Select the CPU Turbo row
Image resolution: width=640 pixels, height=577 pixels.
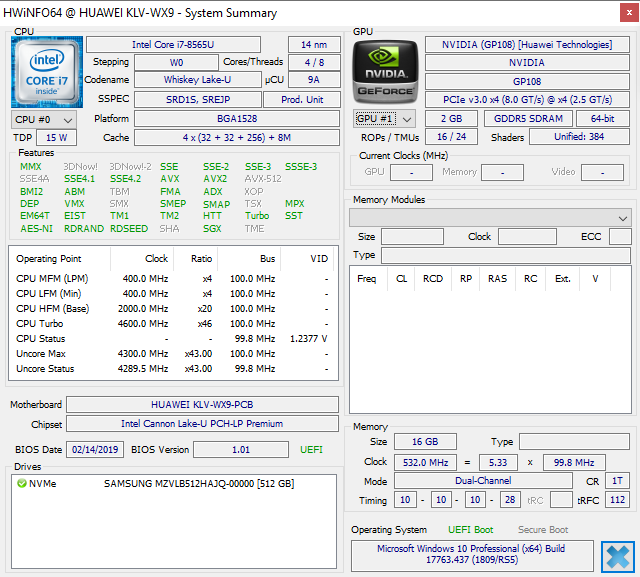[173, 324]
